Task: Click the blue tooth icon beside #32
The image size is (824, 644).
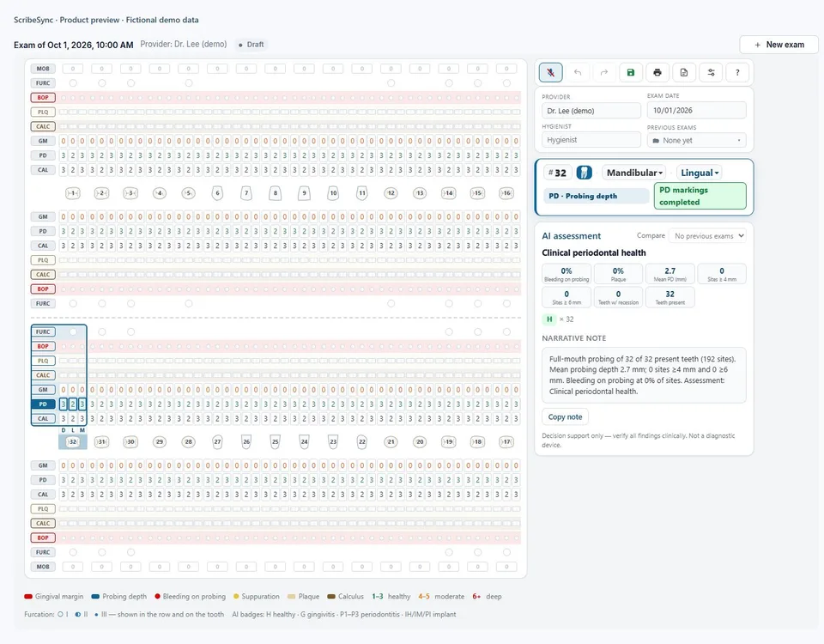Action: [584, 173]
